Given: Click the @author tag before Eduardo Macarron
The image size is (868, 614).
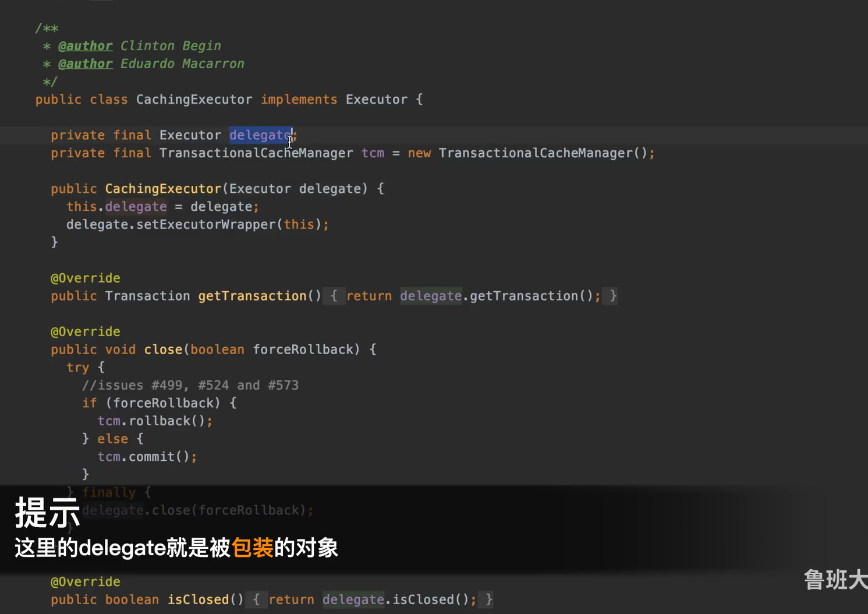Looking at the screenshot, I should 85,64.
